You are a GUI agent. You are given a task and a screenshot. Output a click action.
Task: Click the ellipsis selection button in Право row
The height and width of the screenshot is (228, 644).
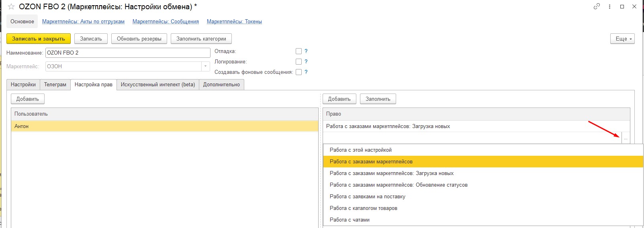coord(626,138)
